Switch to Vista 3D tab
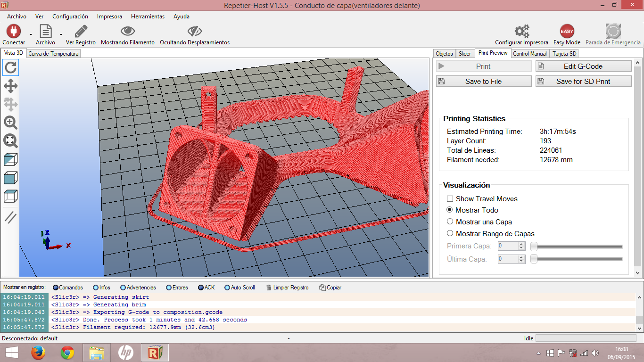 pyautogui.click(x=14, y=53)
